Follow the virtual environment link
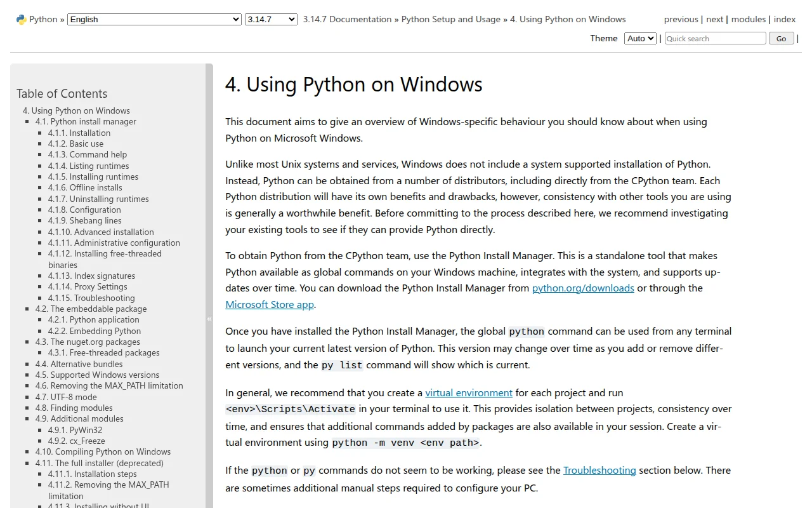The width and height of the screenshot is (812, 508). (x=469, y=393)
